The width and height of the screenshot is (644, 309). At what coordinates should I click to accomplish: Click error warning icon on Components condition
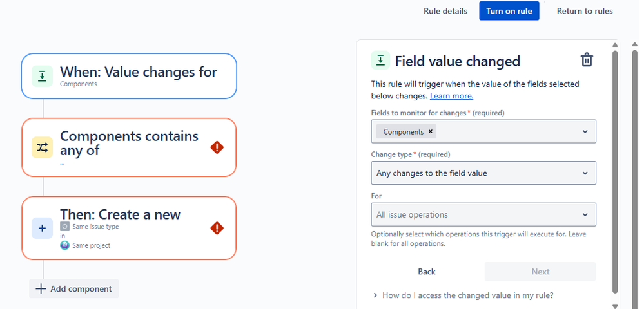tap(217, 147)
